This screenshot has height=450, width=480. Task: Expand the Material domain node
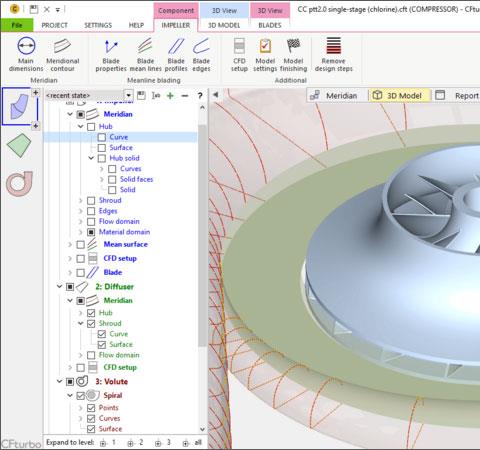pos(80,232)
